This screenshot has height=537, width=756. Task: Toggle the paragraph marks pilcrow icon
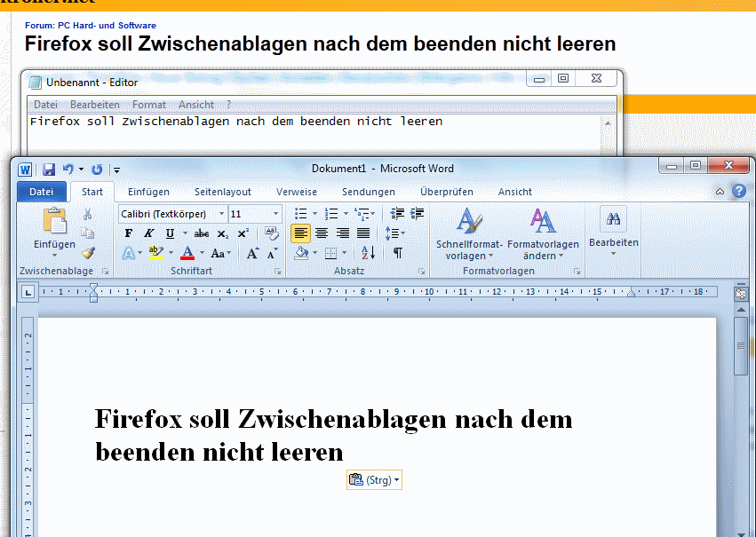click(398, 253)
